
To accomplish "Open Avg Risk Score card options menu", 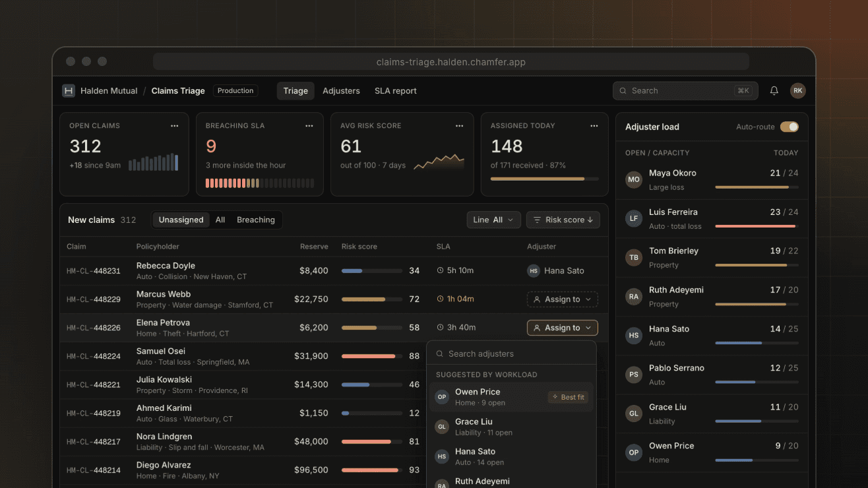I will [x=460, y=126].
